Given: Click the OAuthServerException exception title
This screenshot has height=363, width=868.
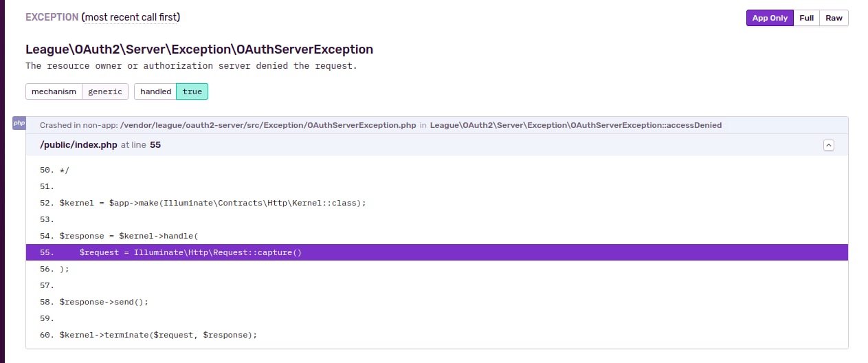Looking at the screenshot, I should (199, 49).
